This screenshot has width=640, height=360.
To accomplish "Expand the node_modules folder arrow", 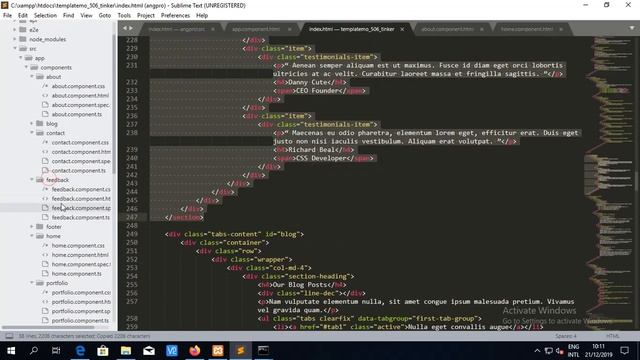I will coord(15,39).
